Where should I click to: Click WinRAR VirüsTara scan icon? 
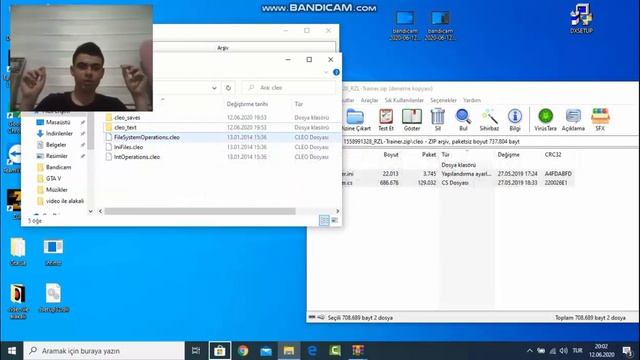545,120
